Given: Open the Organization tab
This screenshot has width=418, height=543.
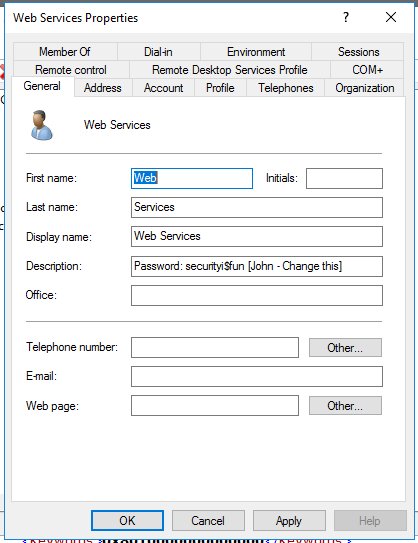Looking at the screenshot, I should coord(365,88).
